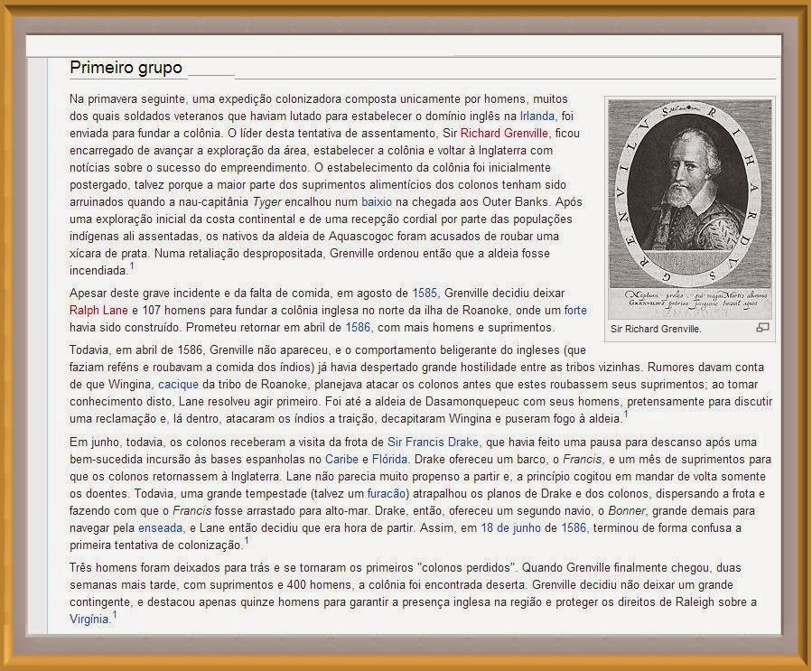Open the Irlanda link

tap(537, 116)
